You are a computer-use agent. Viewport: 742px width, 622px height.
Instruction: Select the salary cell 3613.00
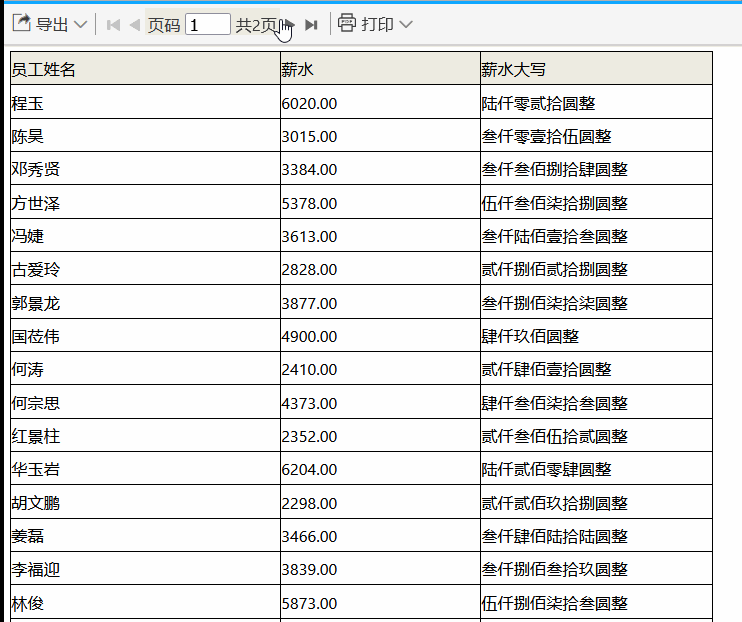click(x=380, y=235)
